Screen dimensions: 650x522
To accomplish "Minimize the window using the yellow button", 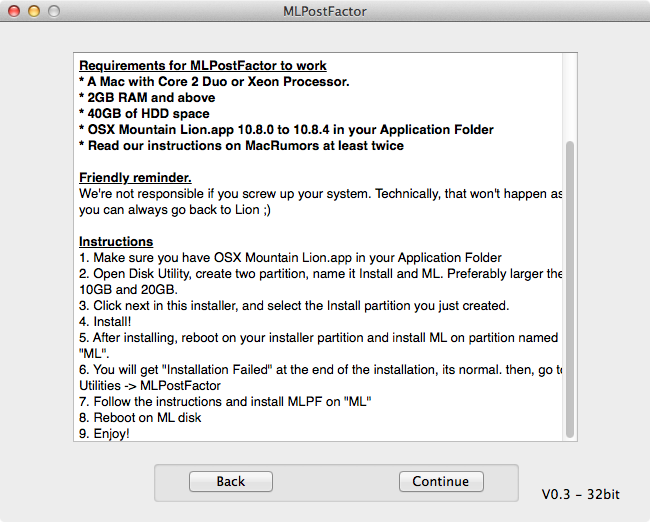I will [33, 11].
